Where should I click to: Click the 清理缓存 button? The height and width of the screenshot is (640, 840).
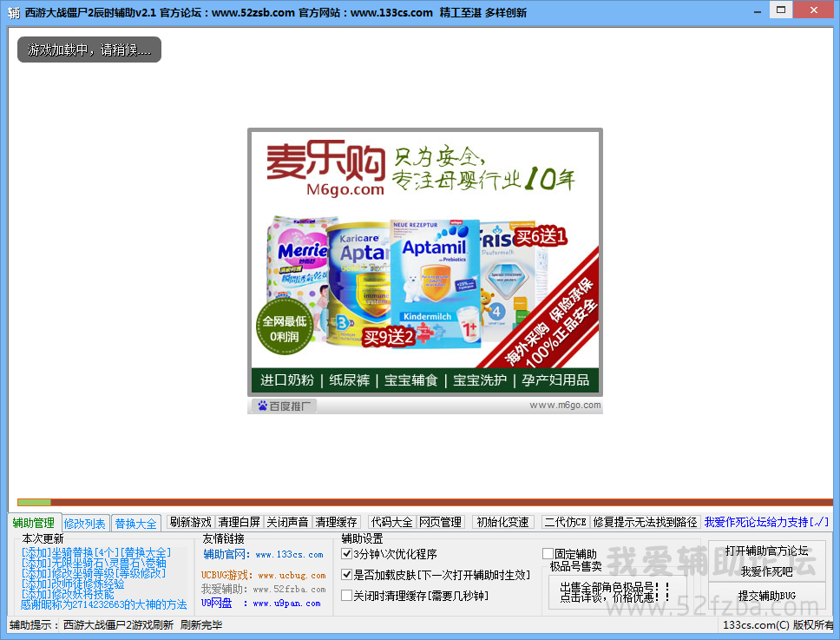pos(337,522)
